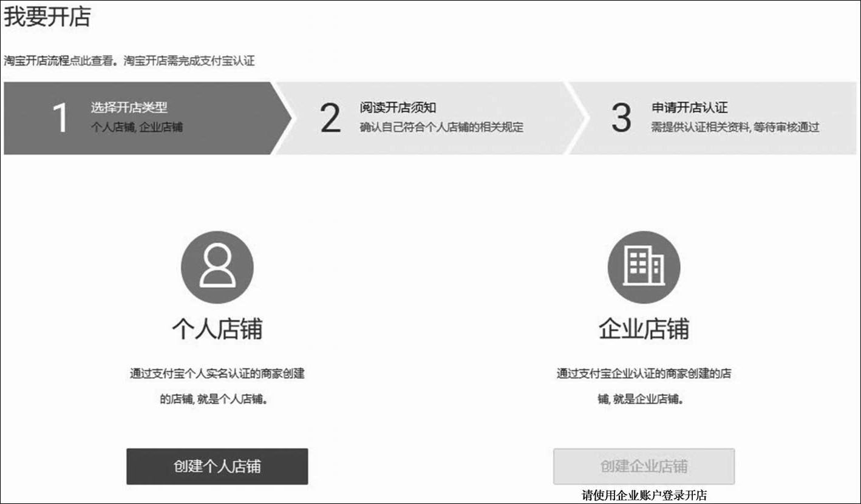The width and height of the screenshot is (861, 504).
Task: Click the large step number 3
Action: 621,118
